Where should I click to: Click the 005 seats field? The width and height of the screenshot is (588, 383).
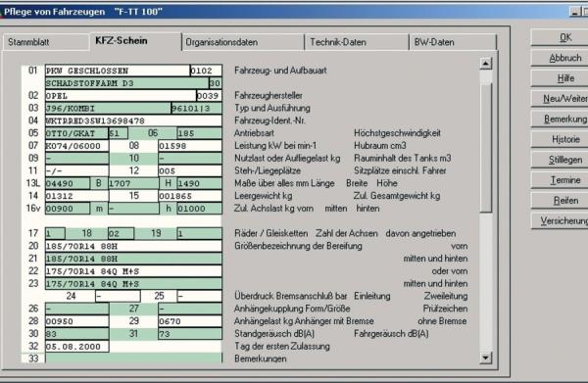190,170
